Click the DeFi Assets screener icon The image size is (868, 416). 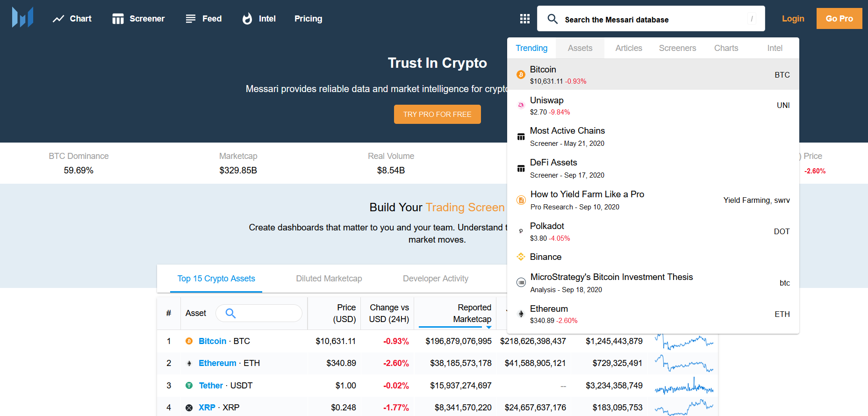[521, 169]
